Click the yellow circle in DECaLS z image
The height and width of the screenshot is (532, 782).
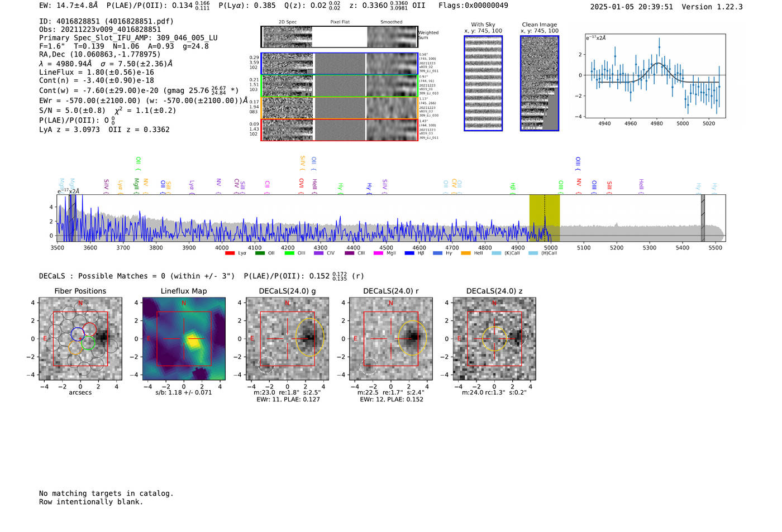coord(494,339)
